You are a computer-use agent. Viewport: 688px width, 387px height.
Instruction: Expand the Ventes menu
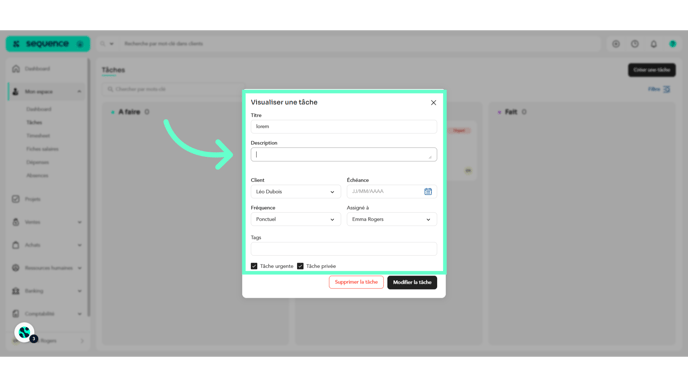(x=79, y=222)
